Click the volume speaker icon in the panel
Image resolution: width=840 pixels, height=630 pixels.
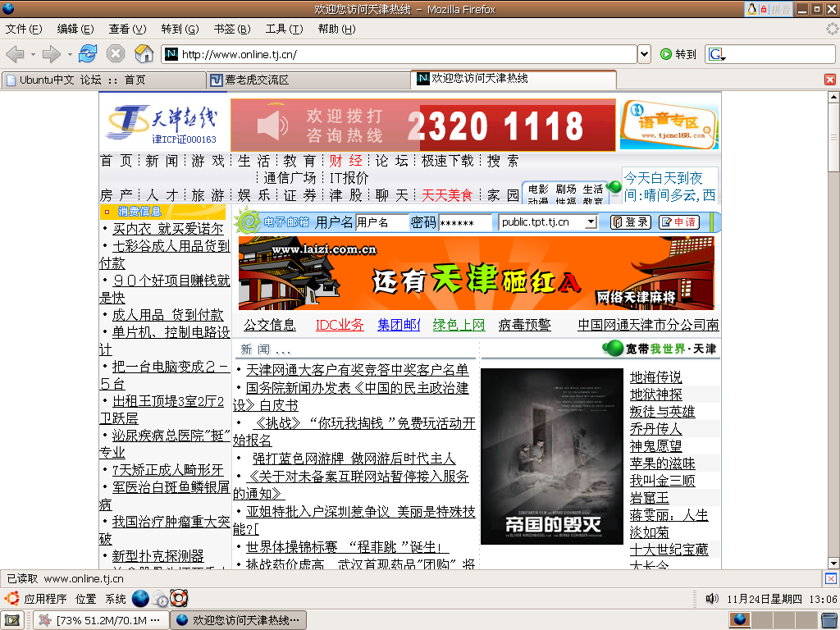[x=712, y=598]
